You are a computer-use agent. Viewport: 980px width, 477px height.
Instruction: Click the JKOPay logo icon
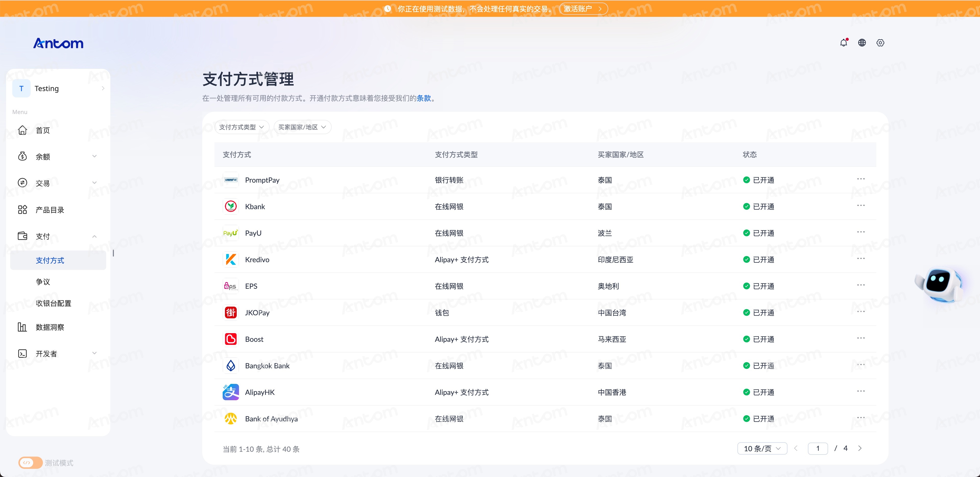coord(231,313)
